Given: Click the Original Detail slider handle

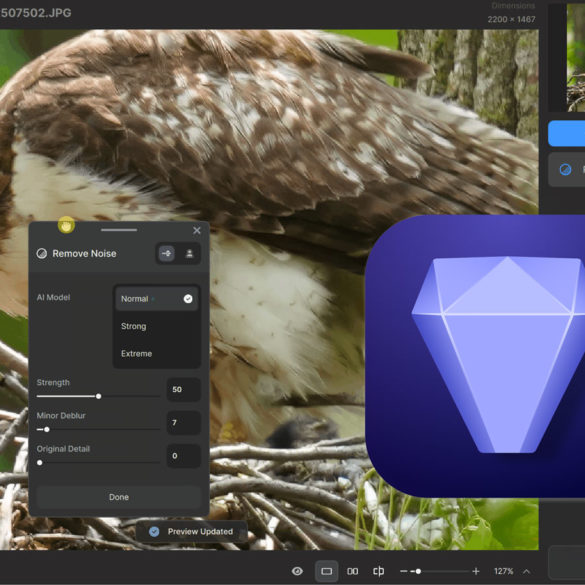Looking at the screenshot, I should tap(40, 463).
